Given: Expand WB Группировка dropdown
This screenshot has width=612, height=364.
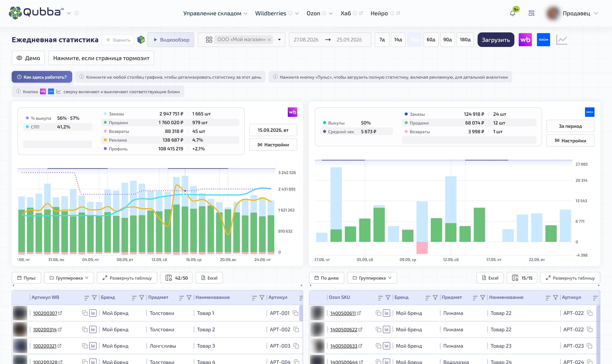Looking at the screenshot, I should (69, 278).
